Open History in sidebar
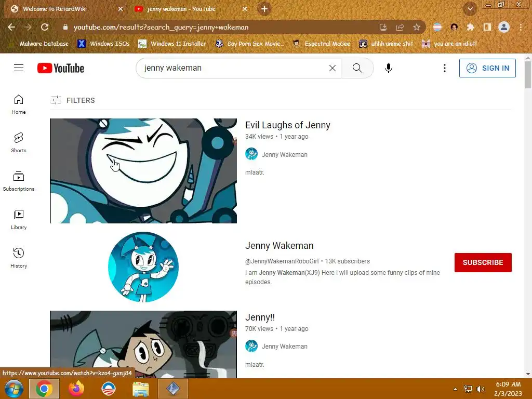 coord(19,258)
